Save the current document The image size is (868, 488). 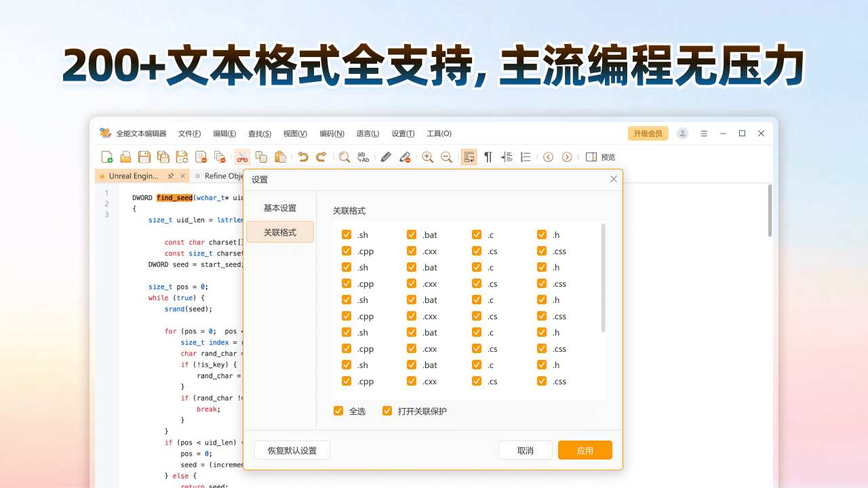click(x=144, y=157)
